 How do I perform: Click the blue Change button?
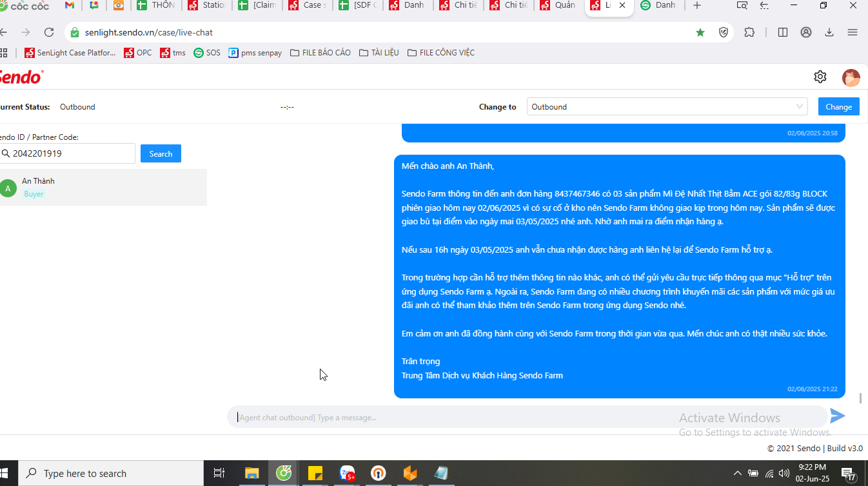838,107
